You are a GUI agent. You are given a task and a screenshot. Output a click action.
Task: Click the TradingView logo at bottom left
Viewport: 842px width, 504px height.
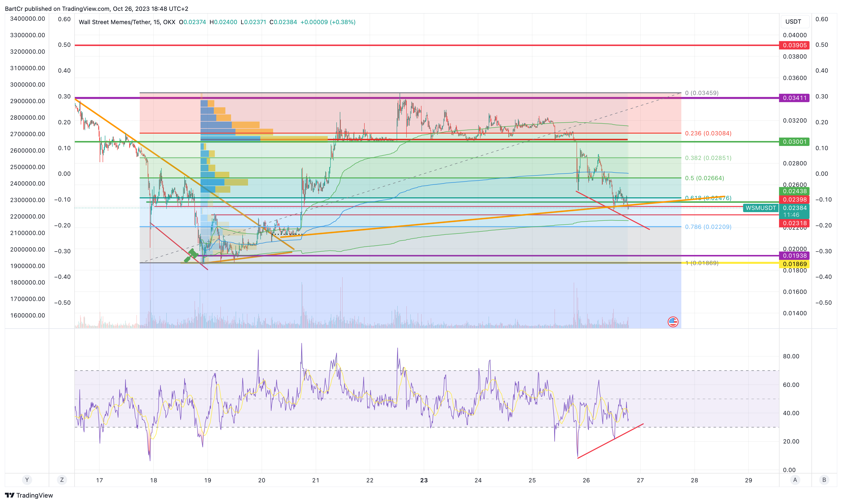pyautogui.click(x=29, y=495)
